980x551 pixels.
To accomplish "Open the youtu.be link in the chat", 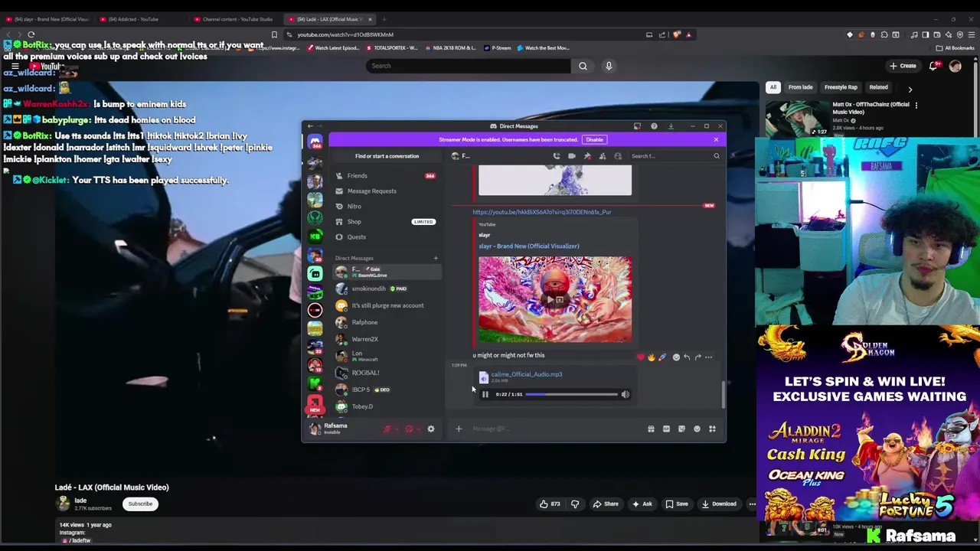I will [542, 212].
